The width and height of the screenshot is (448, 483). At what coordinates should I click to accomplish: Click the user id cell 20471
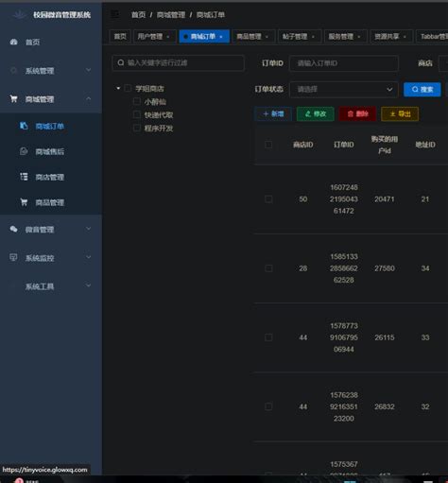coord(385,199)
